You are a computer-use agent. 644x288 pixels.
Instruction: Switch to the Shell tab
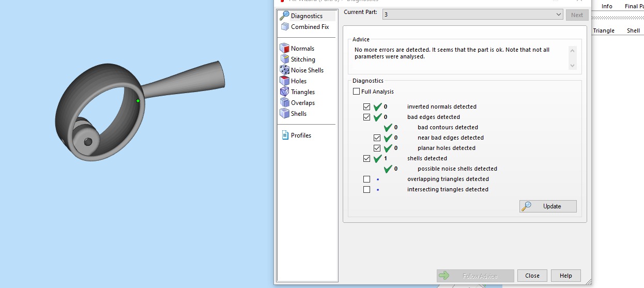(x=633, y=31)
